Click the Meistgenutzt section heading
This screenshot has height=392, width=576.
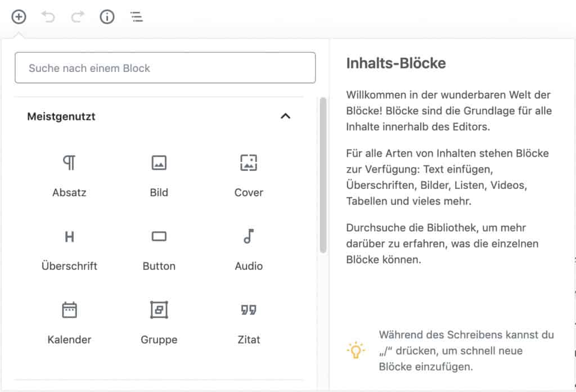pos(61,116)
